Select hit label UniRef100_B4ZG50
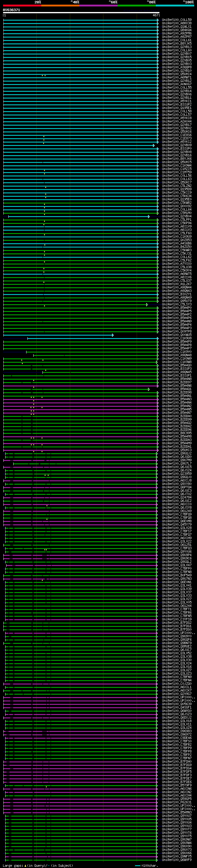The height and width of the screenshot is (868, 197). pos(177,247)
